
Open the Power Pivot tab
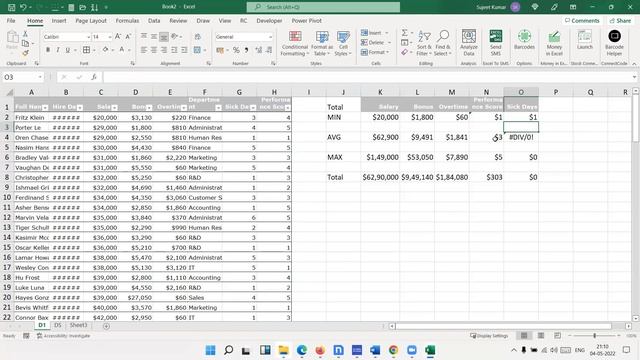307,20
